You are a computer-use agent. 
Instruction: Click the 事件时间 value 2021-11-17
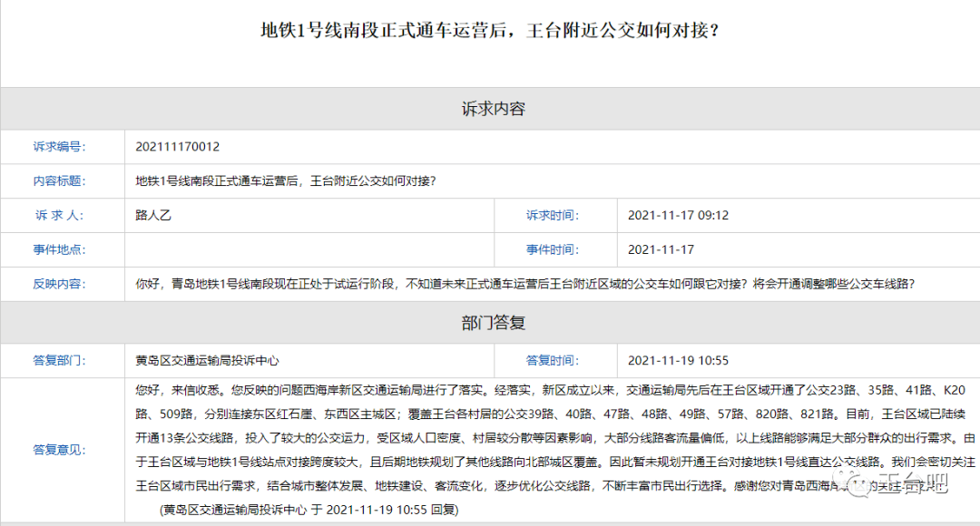[x=661, y=249]
